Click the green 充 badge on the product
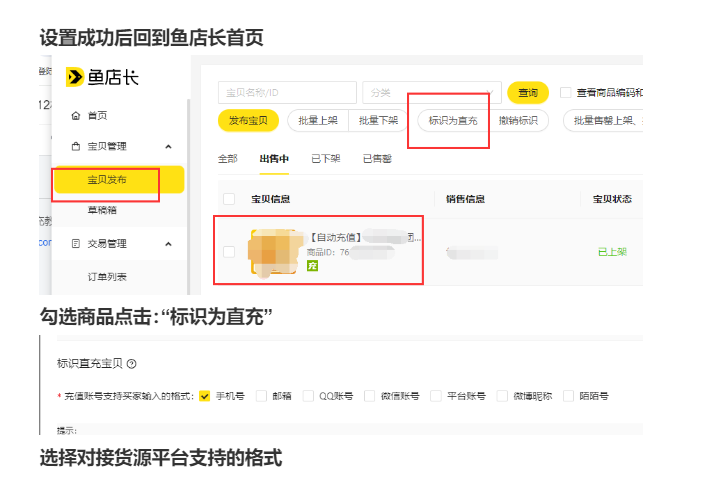 click(312, 265)
